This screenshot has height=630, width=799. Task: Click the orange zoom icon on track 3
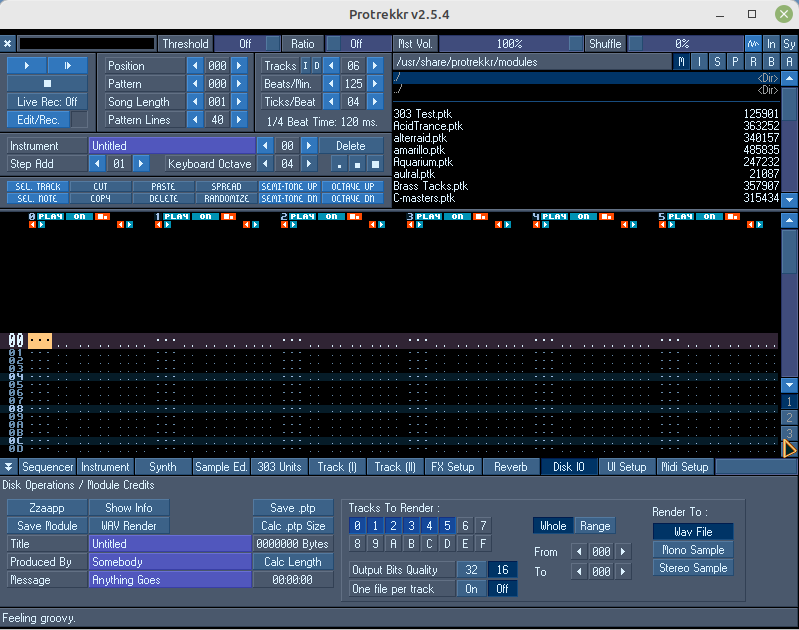(x=481, y=217)
